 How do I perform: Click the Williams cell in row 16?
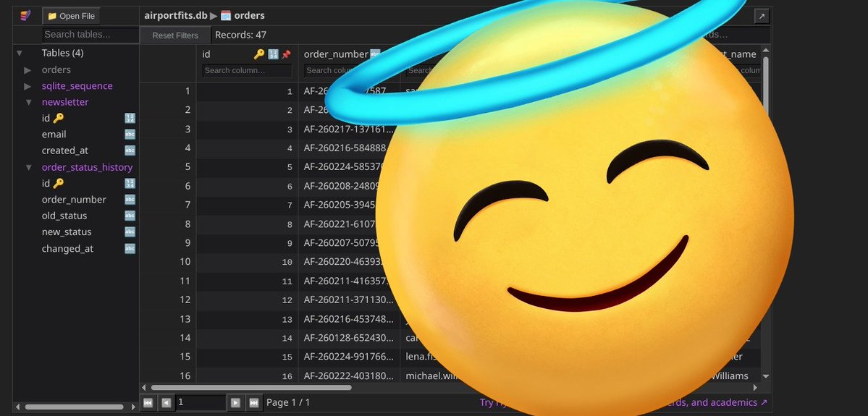pos(730,376)
